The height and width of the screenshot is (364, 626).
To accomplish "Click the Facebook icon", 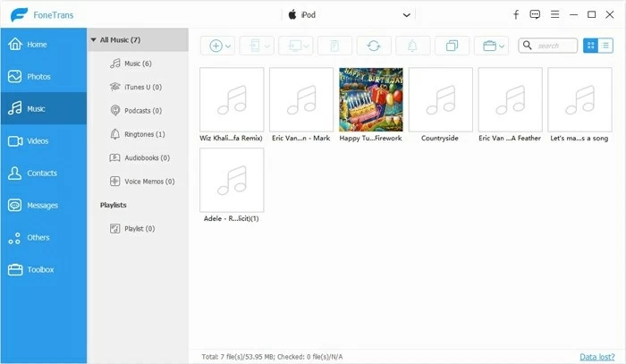I will click(516, 15).
